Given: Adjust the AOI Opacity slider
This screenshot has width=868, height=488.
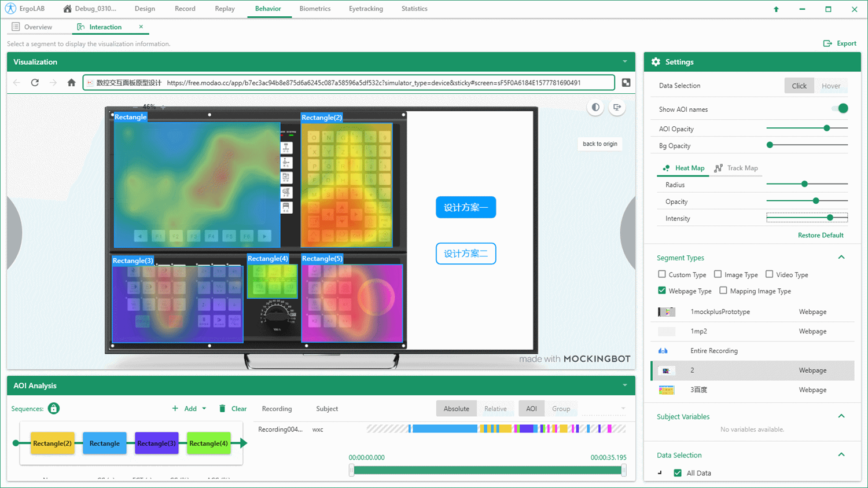Looking at the screenshot, I should (x=826, y=129).
